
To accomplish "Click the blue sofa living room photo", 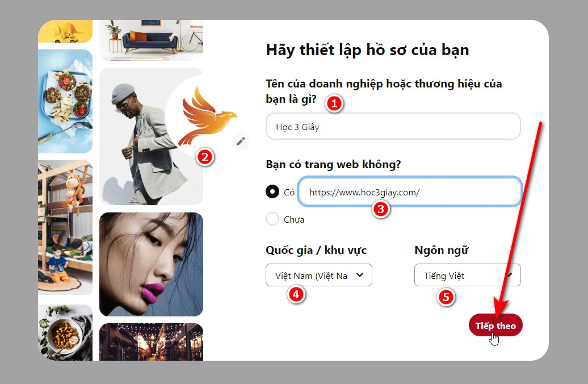I will pos(151,40).
